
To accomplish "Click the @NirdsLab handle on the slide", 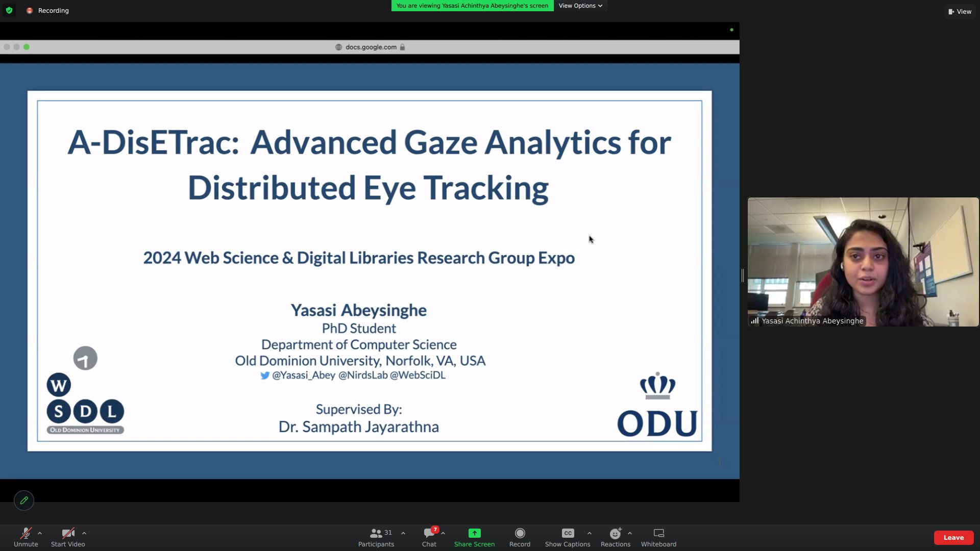I will point(363,375).
